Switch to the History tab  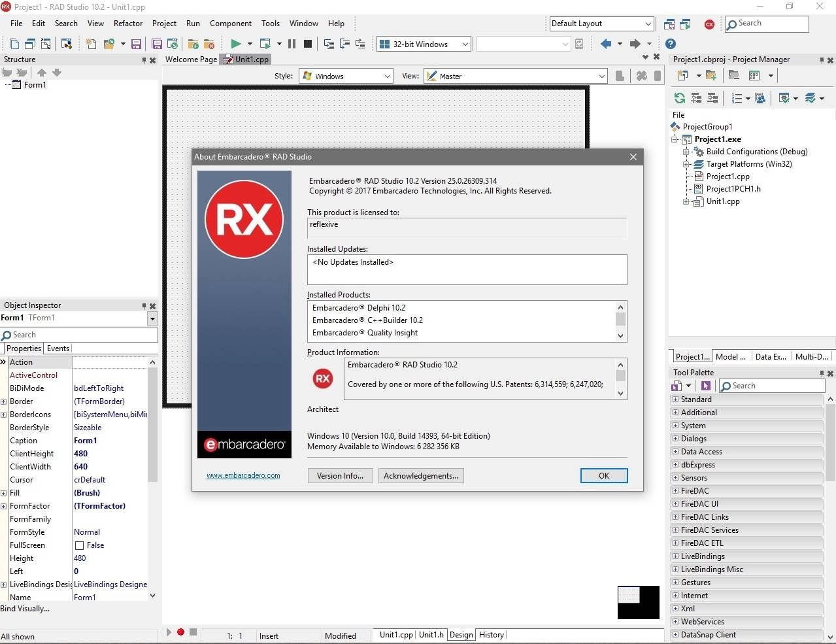(492, 635)
